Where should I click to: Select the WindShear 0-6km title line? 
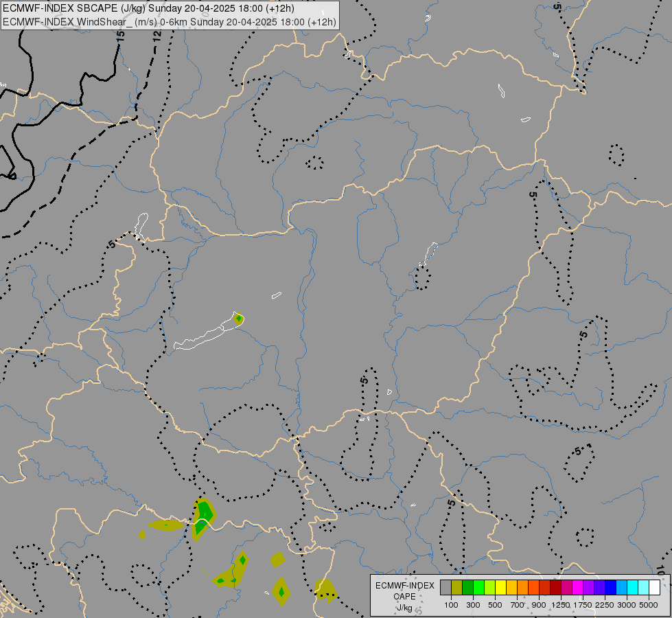(170, 22)
